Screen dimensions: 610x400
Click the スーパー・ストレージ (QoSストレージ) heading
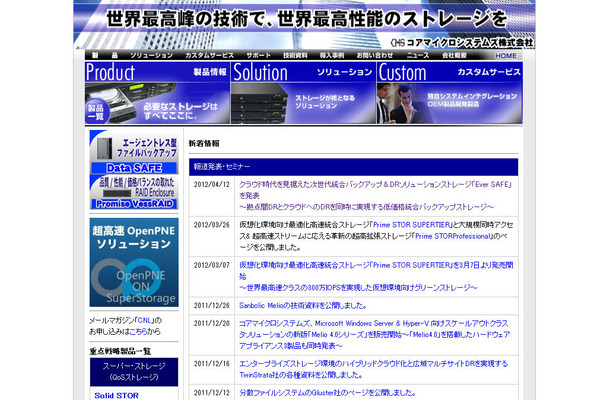pos(134,372)
